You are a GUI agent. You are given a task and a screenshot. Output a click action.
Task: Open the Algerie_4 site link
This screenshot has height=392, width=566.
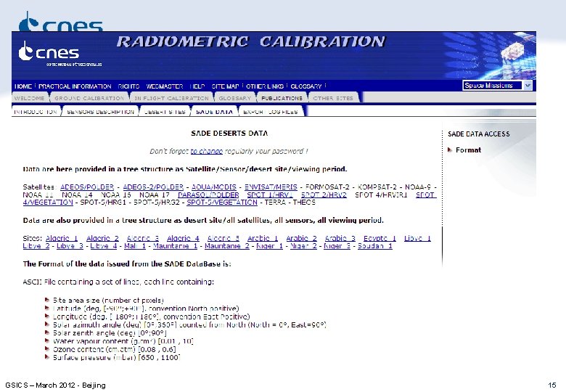[x=183, y=238]
